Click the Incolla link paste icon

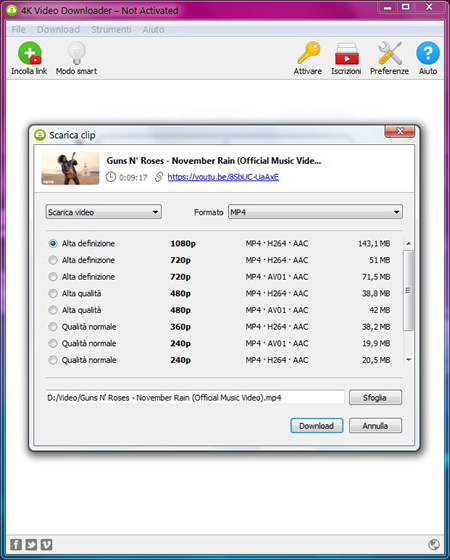pos(30,53)
